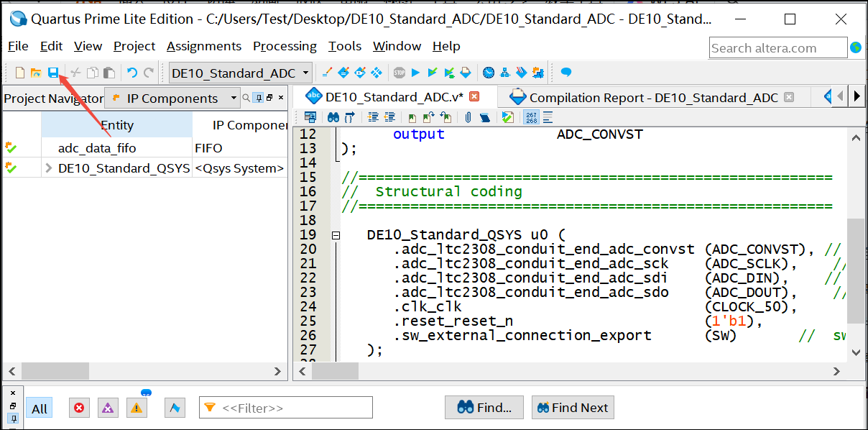The width and height of the screenshot is (868, 430).
Task: Open the File menu
Action: [18, 46]
